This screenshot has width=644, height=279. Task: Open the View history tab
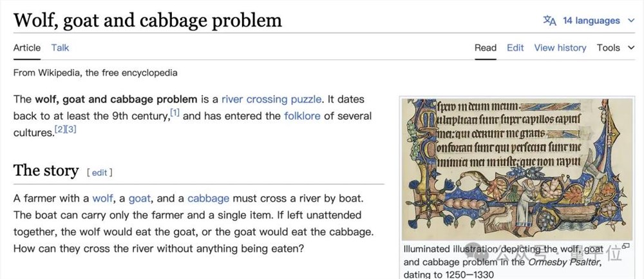(560, 48)
